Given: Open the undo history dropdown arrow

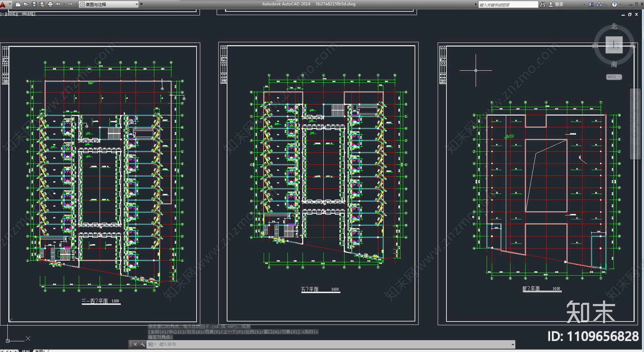Looking at the screenshot, I should coord(64,4).
